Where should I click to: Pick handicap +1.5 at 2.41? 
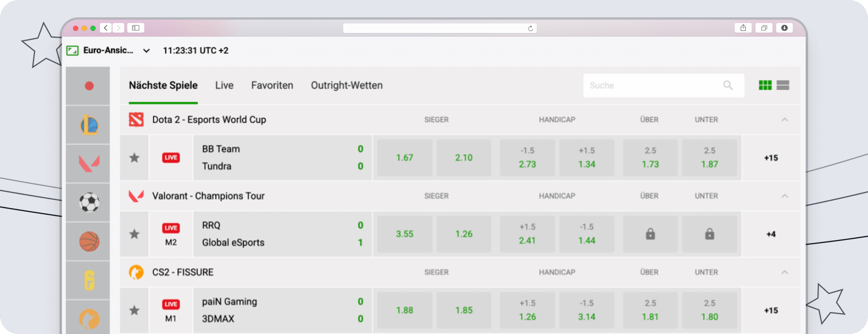tap(527, 234)
